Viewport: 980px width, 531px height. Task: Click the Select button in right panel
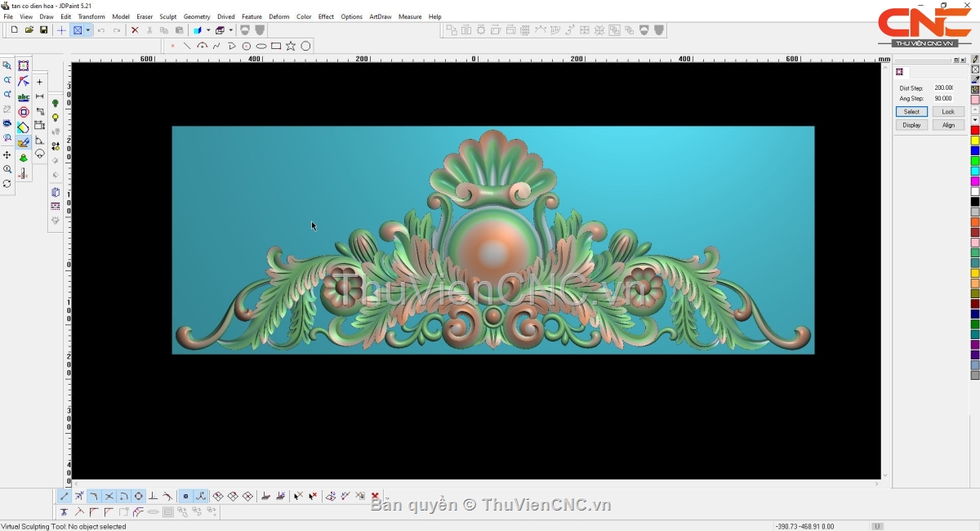(911, 112)
